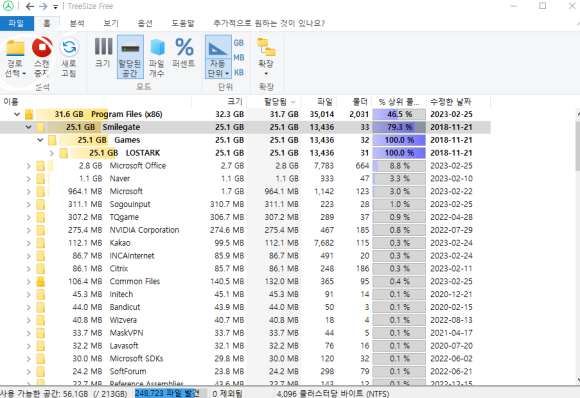Expand the NVIDIA Corporation folder

coord(28,230)
